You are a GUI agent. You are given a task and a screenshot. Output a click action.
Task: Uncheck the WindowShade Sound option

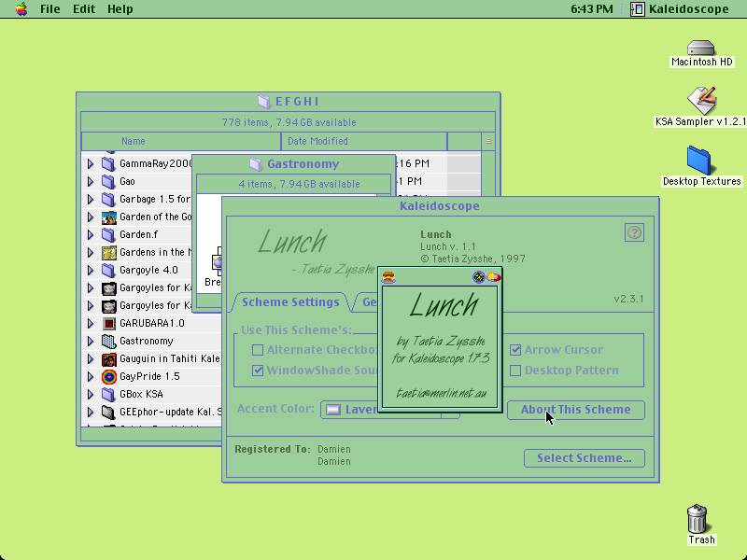click(x=258, y=370)
